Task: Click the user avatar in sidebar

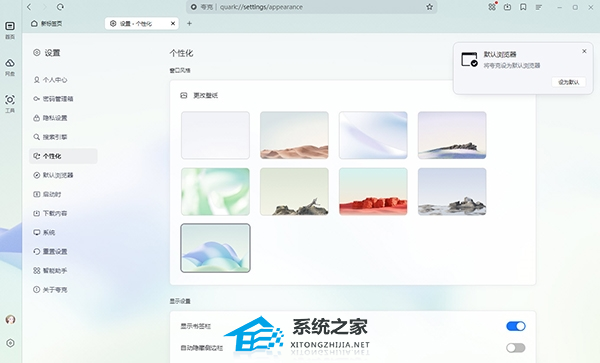Action: tap(10, 319)
